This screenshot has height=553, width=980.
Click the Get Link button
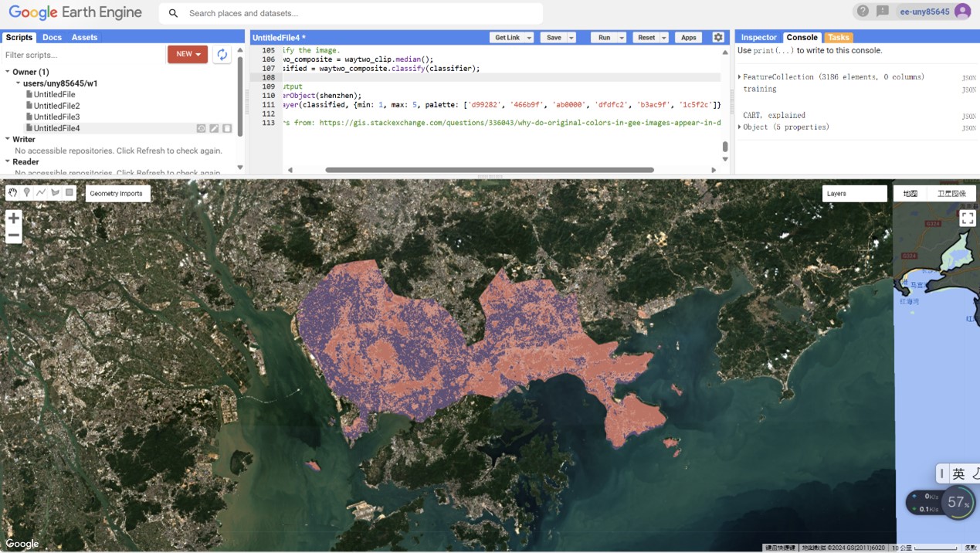tap(507, 37)
